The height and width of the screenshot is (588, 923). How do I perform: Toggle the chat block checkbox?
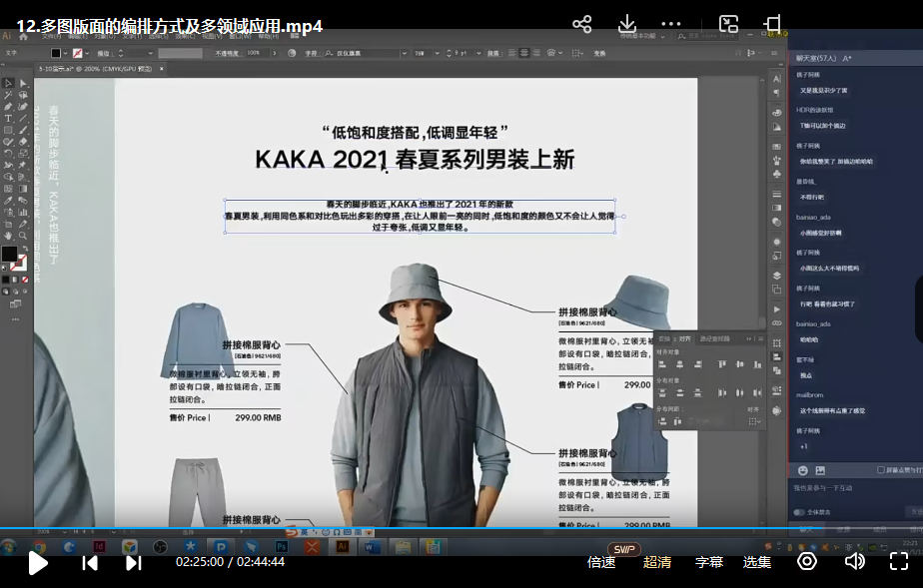[x=880, y=470]
